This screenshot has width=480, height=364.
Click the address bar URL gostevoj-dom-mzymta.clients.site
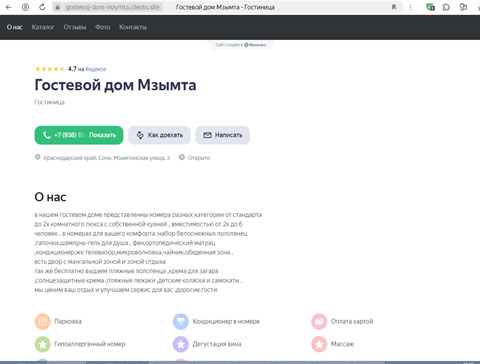pyautogui.click(x=113, y=7)
